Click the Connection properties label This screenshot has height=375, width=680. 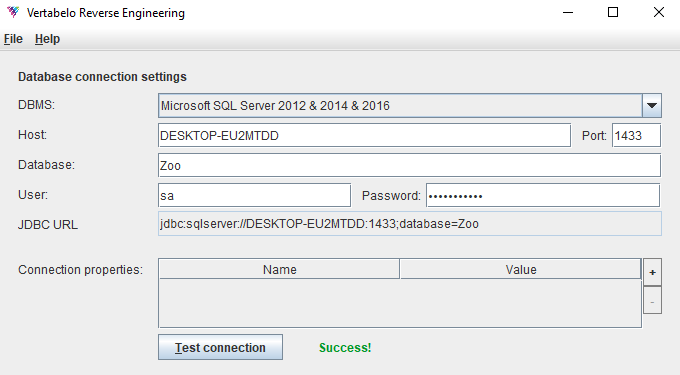click(x=80, y=270)
